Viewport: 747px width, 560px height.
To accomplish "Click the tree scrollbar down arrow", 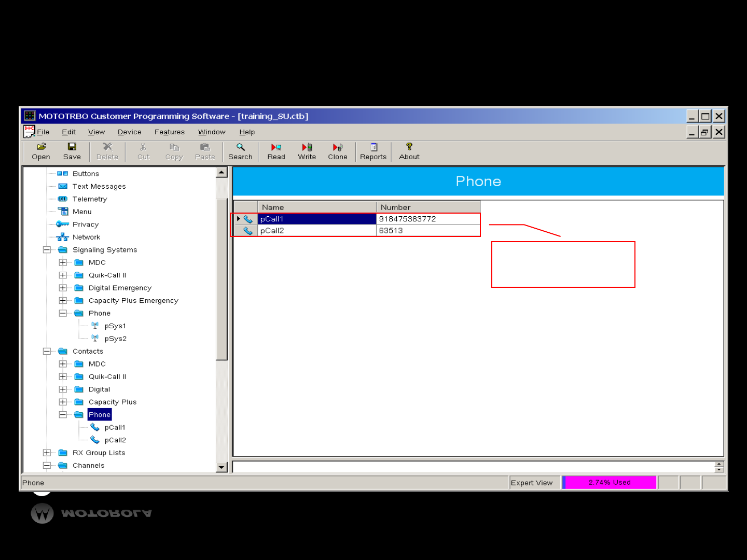I will click(x=222, y=467).
